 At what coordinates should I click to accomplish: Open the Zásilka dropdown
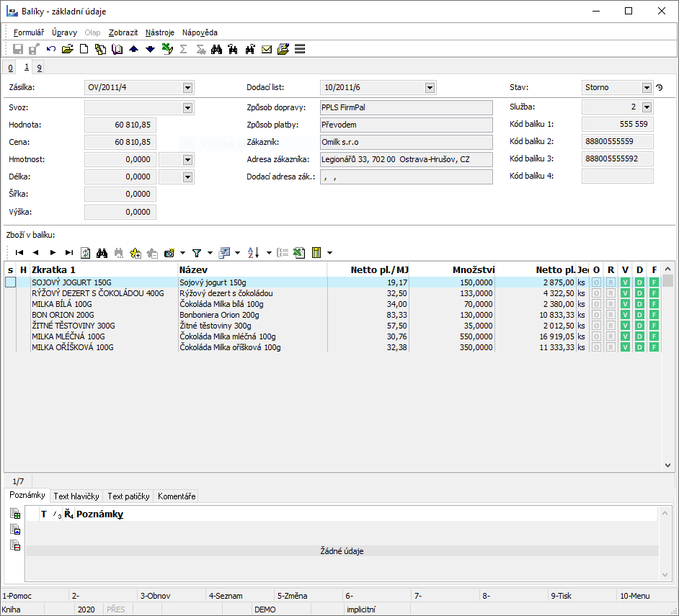[x=187, y=88]
